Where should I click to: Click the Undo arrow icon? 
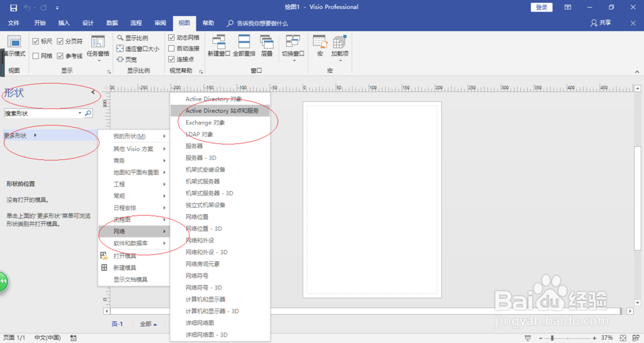point(28,7)
